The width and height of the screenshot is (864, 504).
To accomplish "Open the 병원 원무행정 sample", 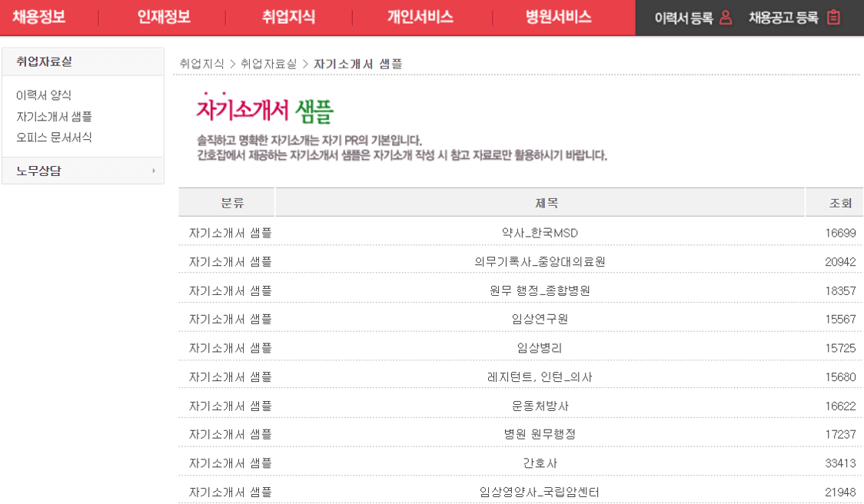I will [x=540, y=434].
